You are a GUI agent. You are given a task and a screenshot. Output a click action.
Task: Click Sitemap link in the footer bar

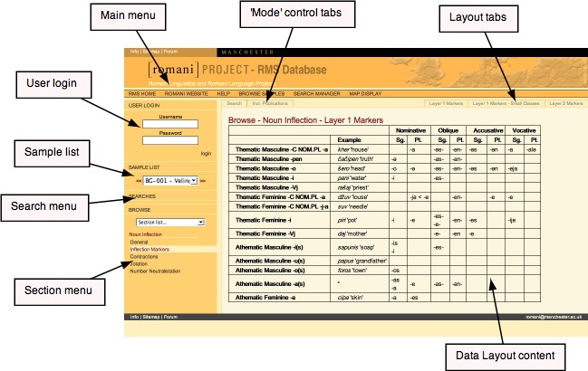click(x=151, y=317)
